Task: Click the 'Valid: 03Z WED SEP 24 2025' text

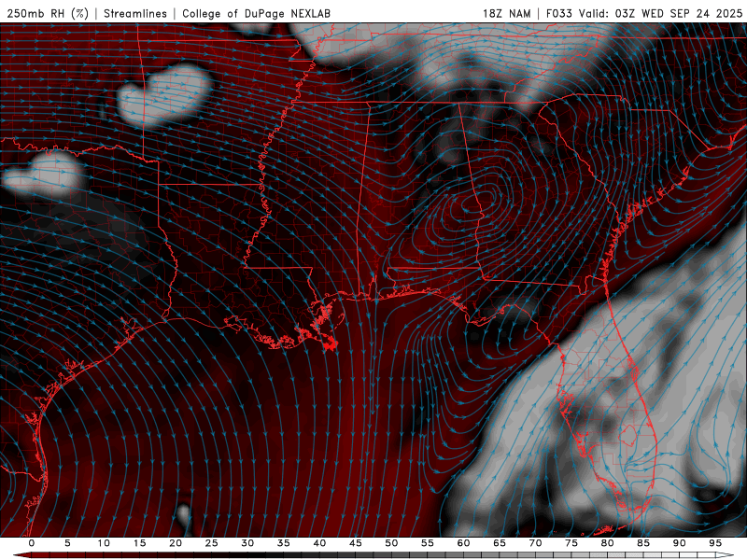Action: click(x=661, y=13)
